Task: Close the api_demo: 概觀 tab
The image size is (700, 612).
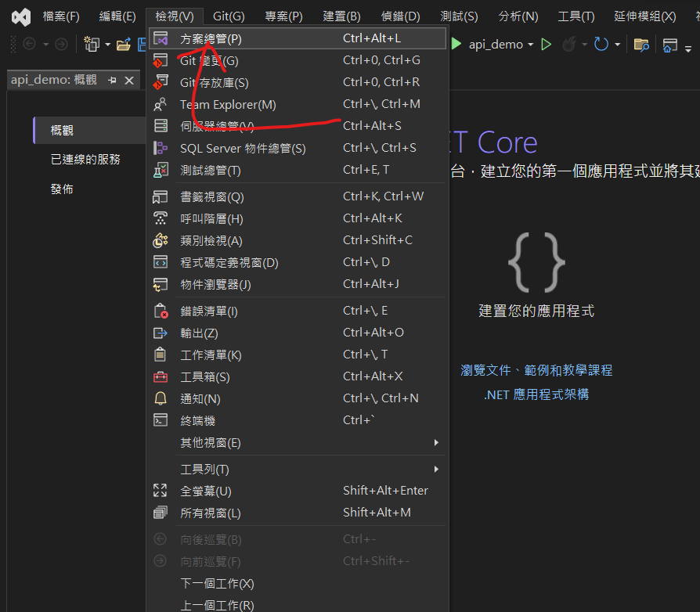Action: point(129,81)
